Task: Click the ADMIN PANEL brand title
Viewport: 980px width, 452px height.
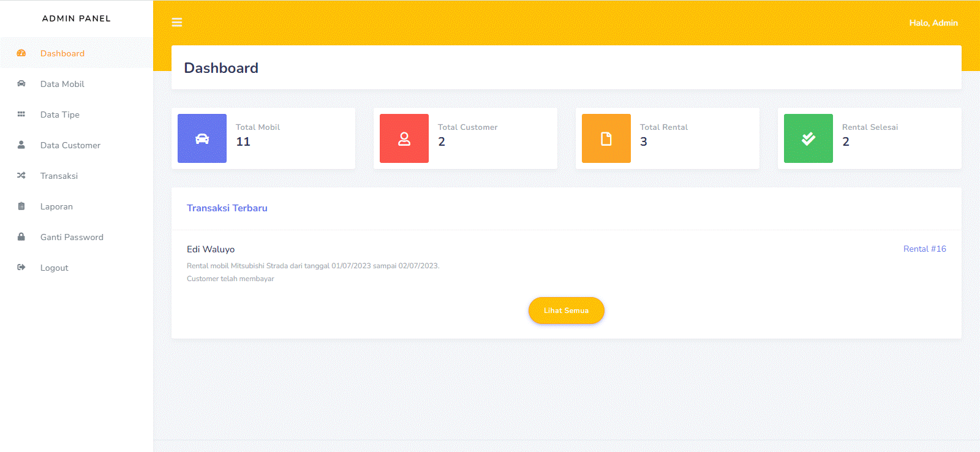Action: [77, 18]
